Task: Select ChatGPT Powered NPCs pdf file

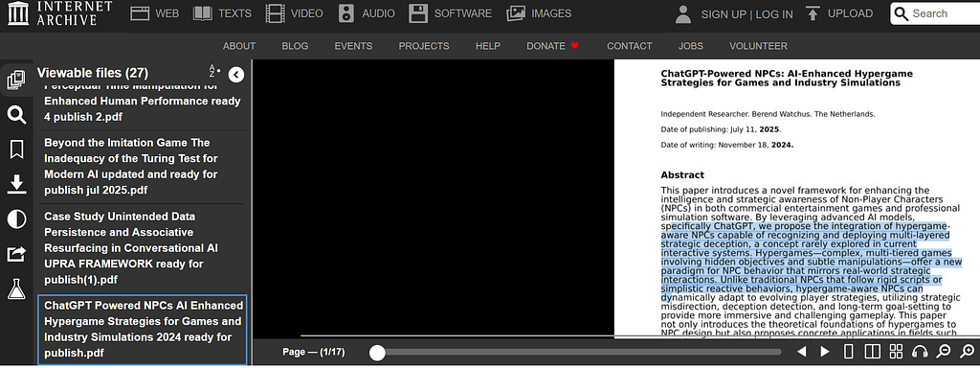Action: coord(143,330)
